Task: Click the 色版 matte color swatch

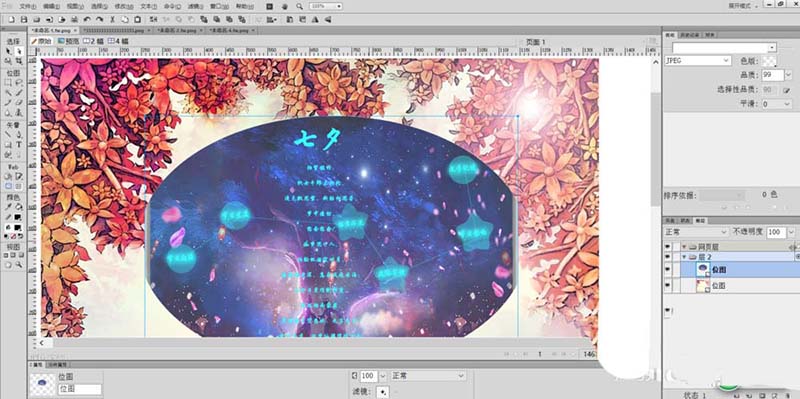Action: pyautogui.click(x=769, y=61)
